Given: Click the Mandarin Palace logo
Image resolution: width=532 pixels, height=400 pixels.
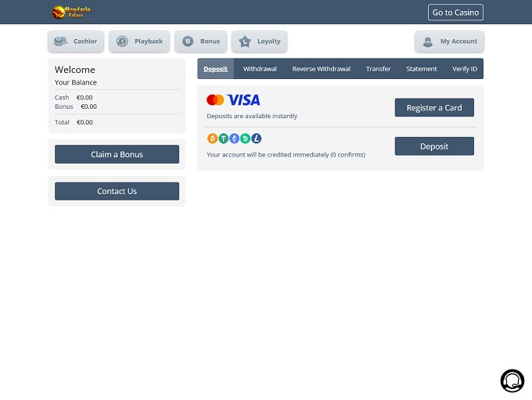Looking at the screenshot, I should pyautogui.click(x=71, y=12).
